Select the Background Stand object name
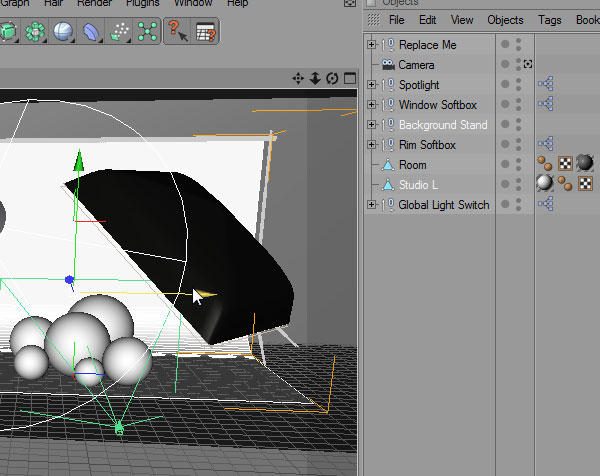Viewport: 600px width, 476px height. [x=443, y=125]
